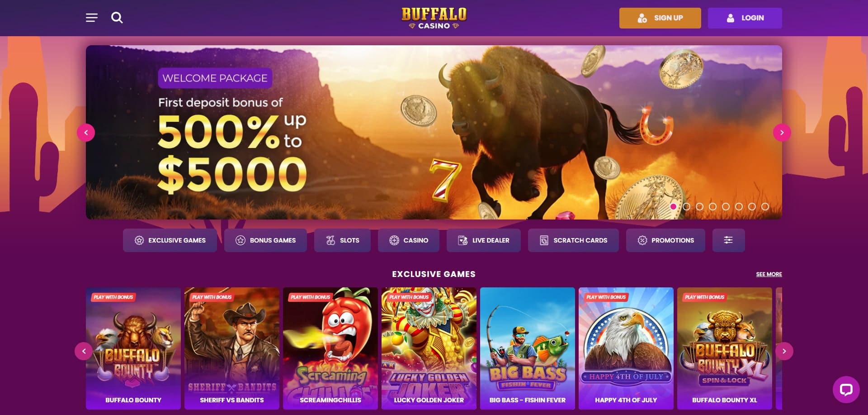868x415 pixels.
Task: Open the Big Bass Fishin Fever game
Action: pyautogui.click(x=528, y=348)
